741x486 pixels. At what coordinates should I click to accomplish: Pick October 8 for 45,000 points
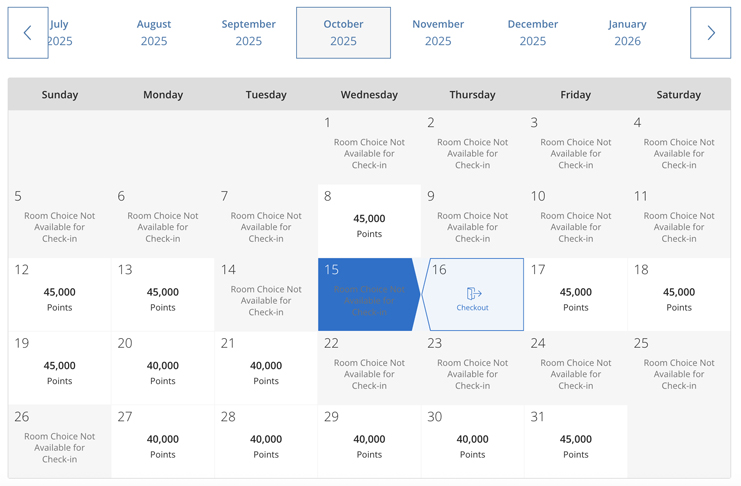pos(369,221)
